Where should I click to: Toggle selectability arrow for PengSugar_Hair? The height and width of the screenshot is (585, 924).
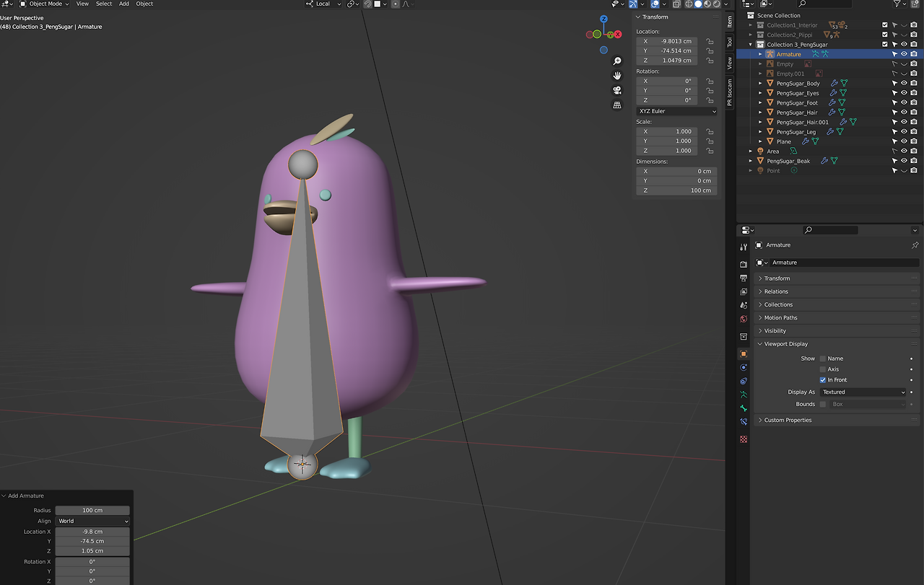(894, 113)
